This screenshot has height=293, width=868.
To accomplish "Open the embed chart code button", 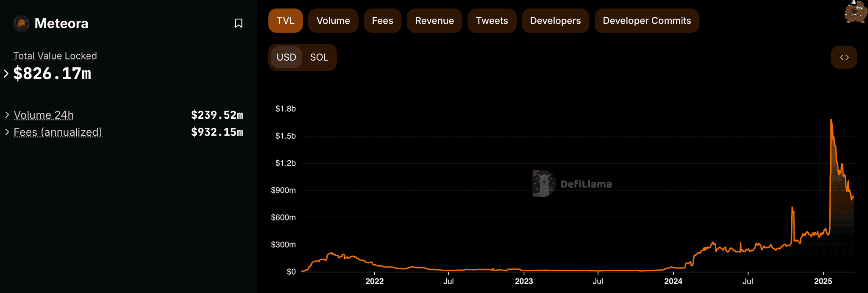I will click(844, 57).
